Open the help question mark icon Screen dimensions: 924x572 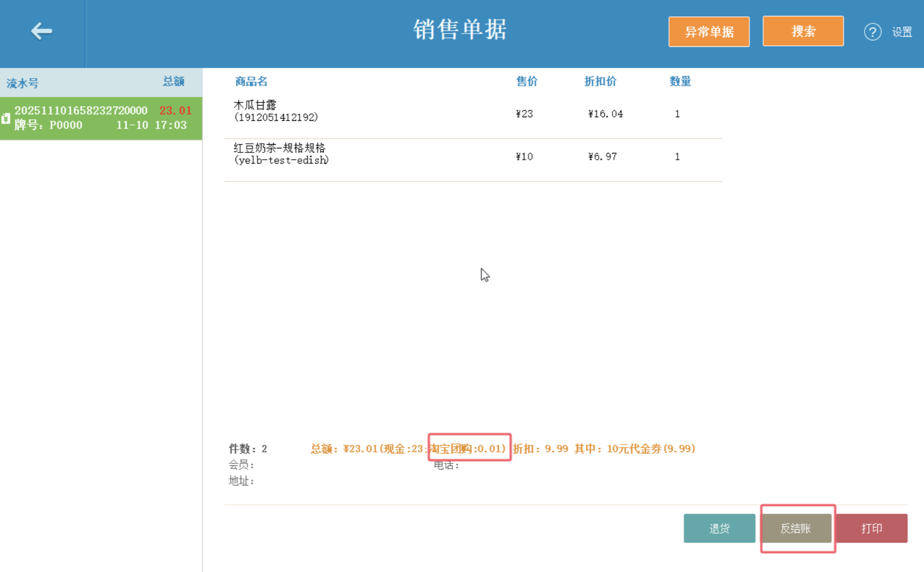click(x=872, y=32)
